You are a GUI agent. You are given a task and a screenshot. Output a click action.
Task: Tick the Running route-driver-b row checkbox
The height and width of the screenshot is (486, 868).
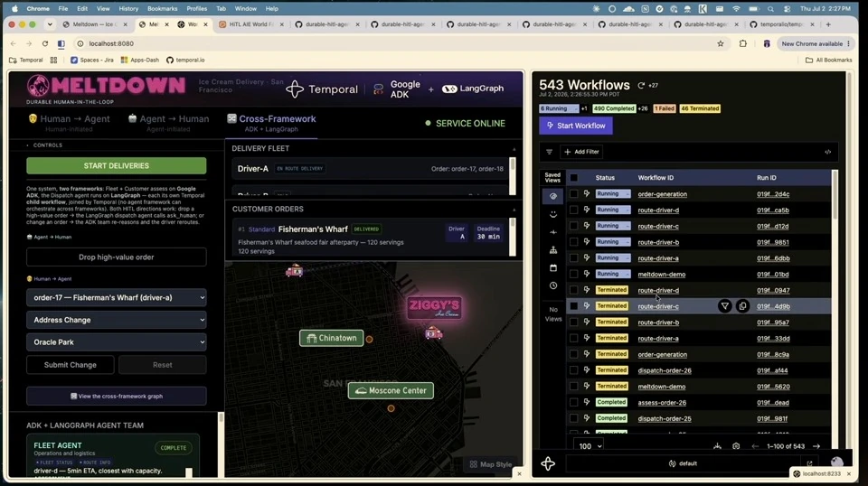pos(574,242)
